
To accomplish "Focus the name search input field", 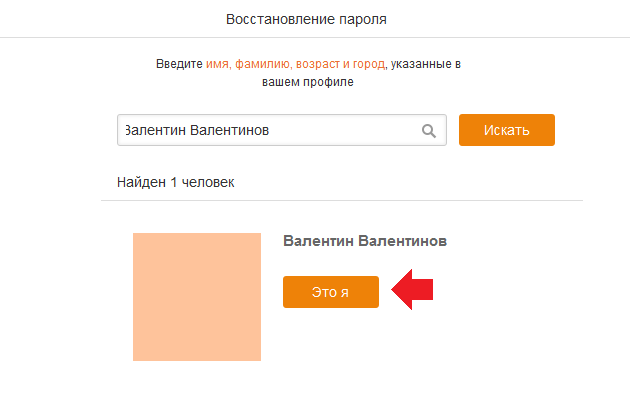I will coord(282,130).
